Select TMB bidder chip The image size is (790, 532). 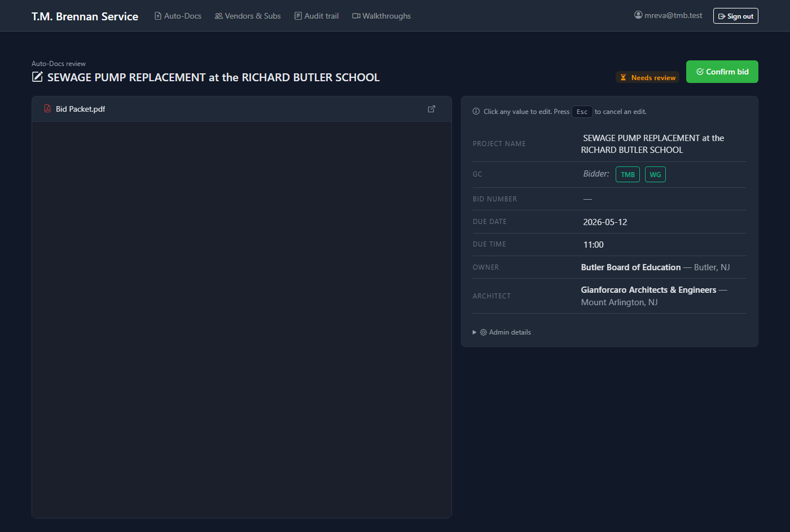(x=627, y=174)
